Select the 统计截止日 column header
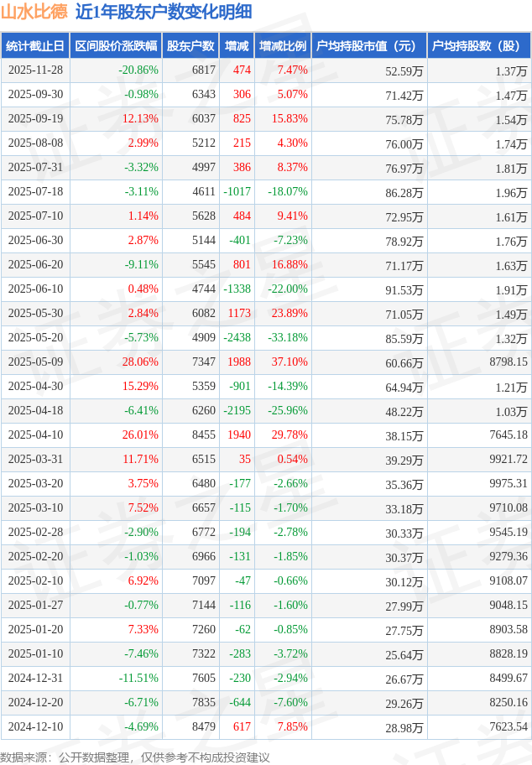The width and height of the screenshot is (532, 765). [35, 46]
